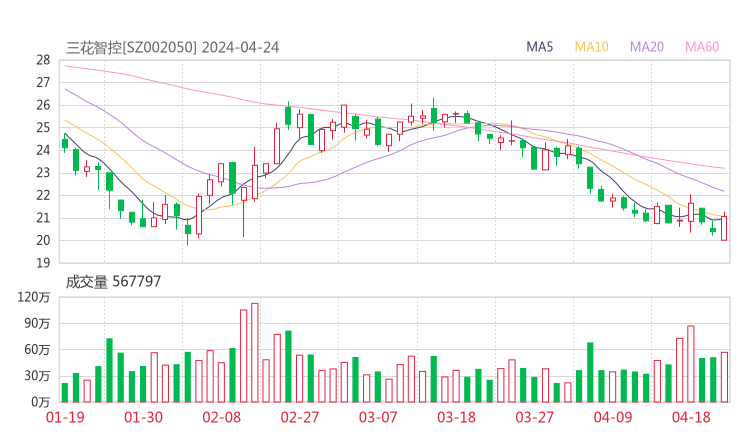Click the 03-18 date axis label

point(456,417)
